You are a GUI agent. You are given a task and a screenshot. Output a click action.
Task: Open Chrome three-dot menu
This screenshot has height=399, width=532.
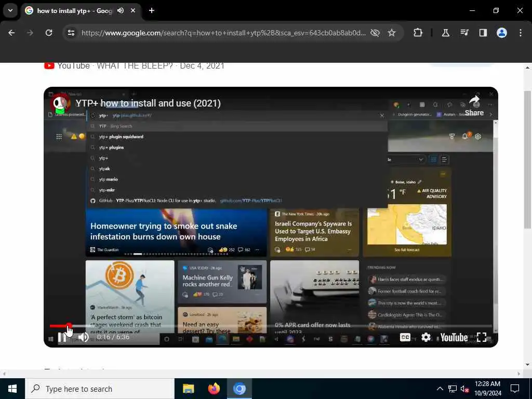coord(521,33)
